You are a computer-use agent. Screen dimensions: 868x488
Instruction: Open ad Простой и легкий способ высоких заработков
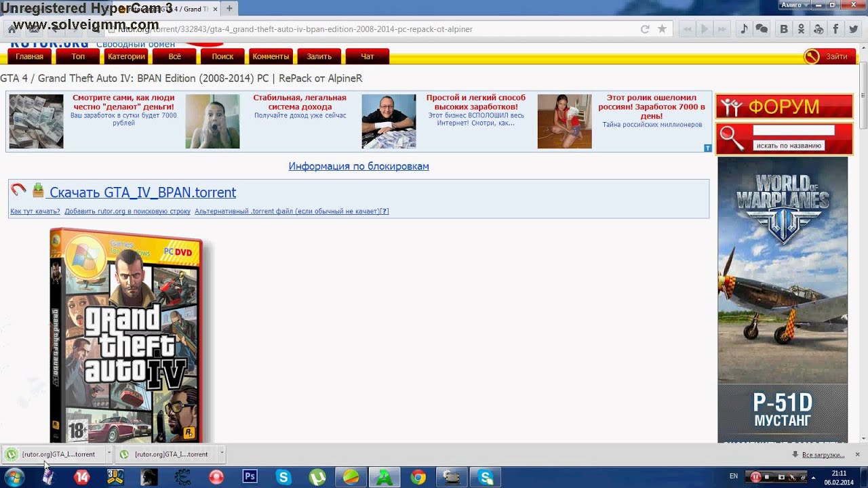coord(476,102)
